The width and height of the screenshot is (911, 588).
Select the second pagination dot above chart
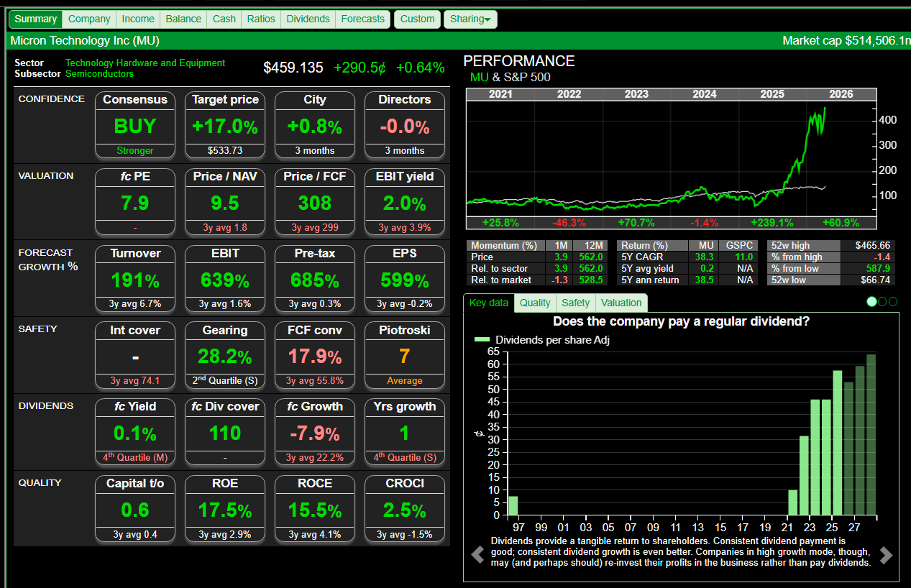(882, 302)
